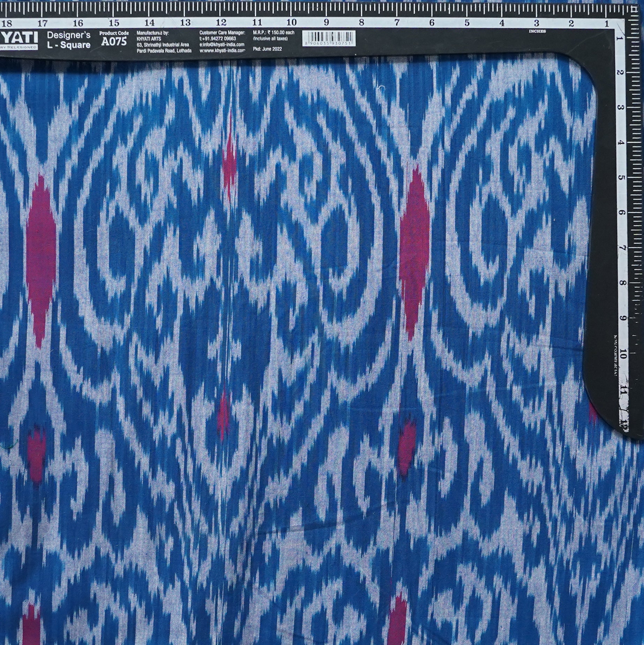Click the info@khyati-india.com email address
The width and height of the screenshot is (644, 645).
point(222,44)
